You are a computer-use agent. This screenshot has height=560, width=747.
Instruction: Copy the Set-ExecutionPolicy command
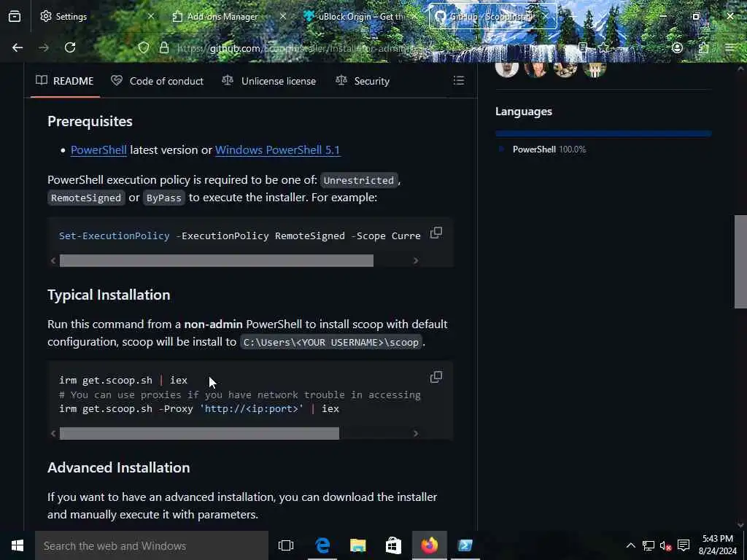click(436, 233)
